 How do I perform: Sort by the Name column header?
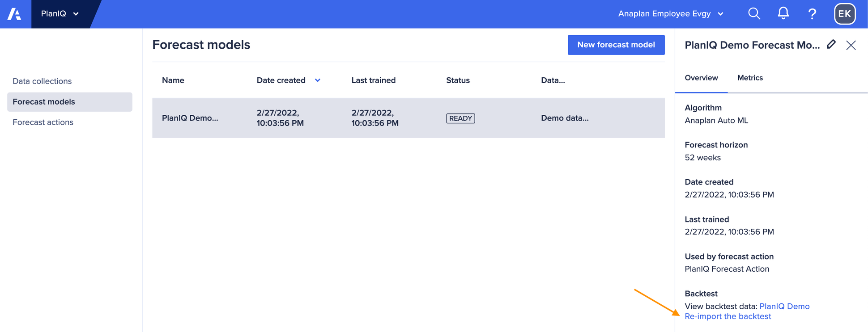point(173,80)
